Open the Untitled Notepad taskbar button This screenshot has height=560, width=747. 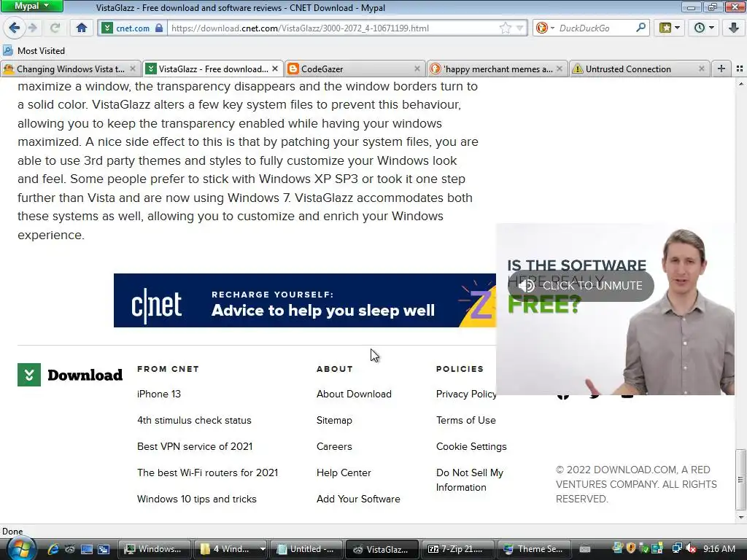306,549
